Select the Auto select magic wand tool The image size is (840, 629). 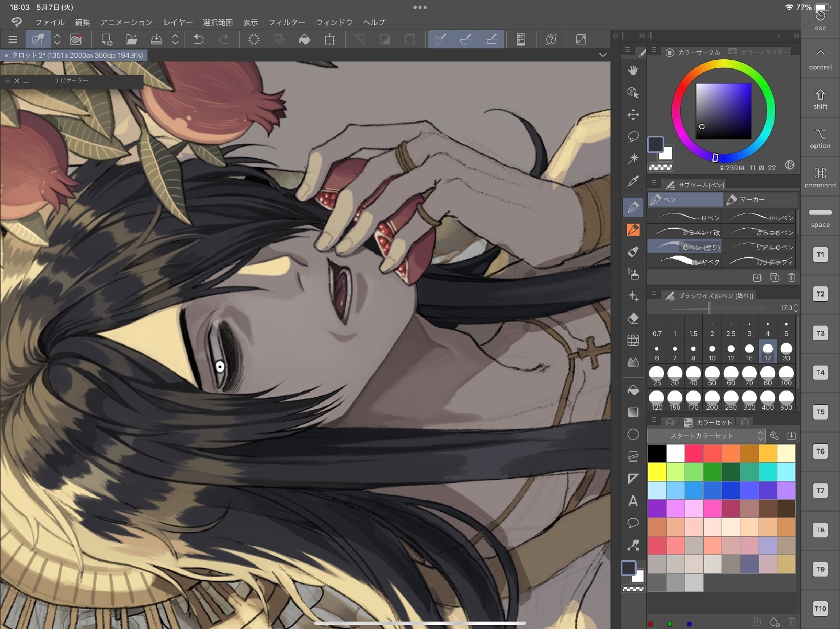click(x=633, y=159)
